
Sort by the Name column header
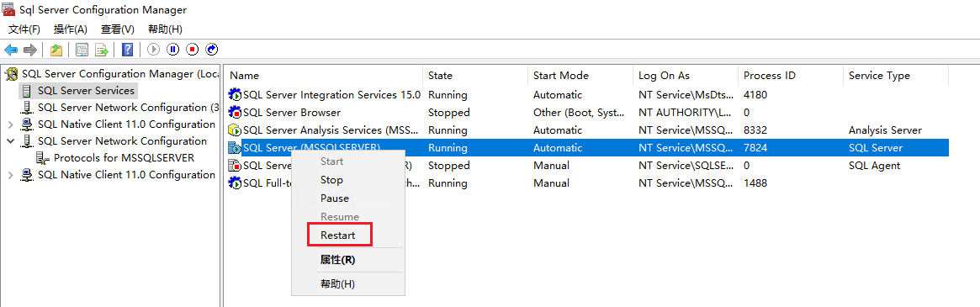point(322,76)
